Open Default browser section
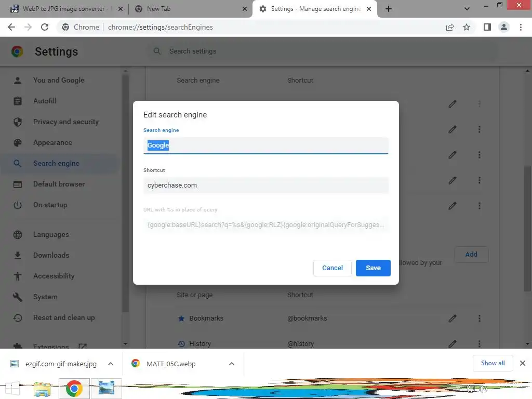 pyautogui.click(x=59, y=184)
